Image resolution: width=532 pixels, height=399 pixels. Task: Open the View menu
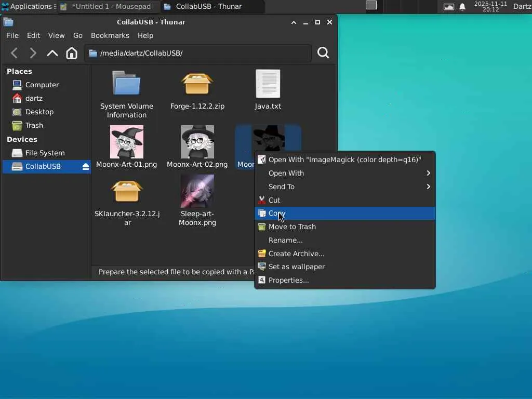click(56, 36)
